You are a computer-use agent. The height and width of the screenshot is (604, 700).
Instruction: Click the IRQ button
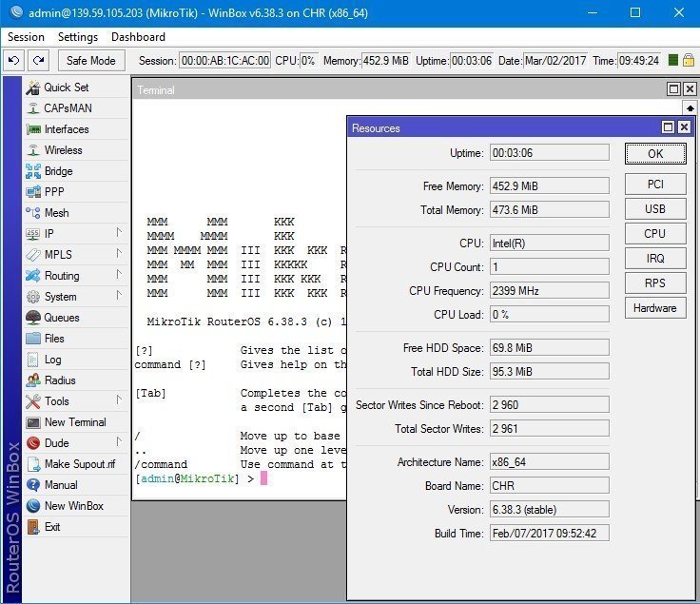(x=655, y=259)
